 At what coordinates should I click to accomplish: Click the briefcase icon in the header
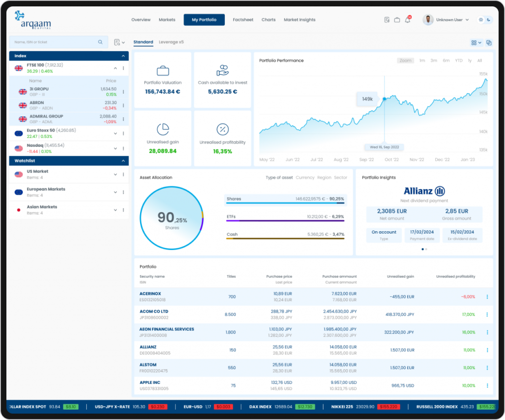coord(397,20)
